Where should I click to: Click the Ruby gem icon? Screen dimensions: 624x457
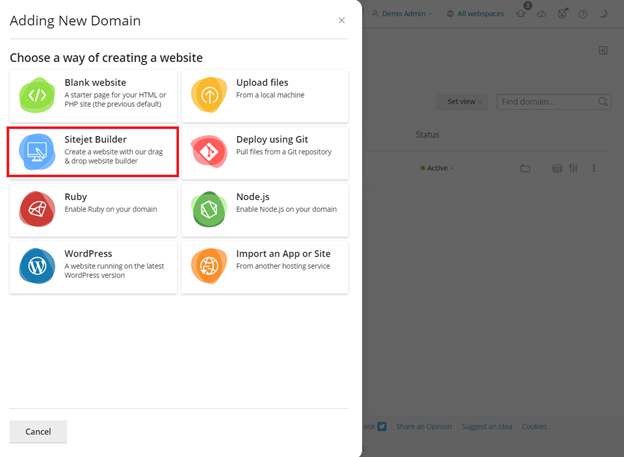click(x=37, y=209)
